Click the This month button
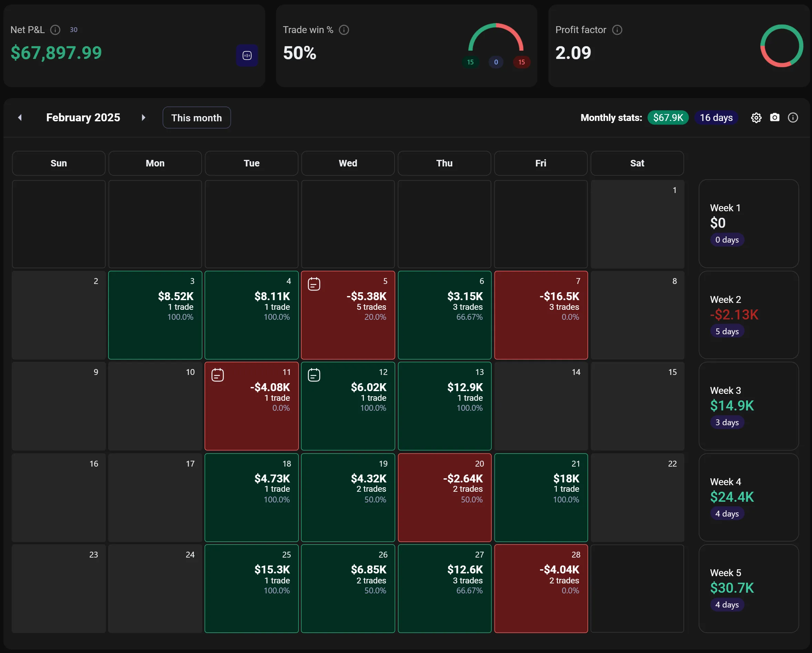The width and height of the screenshot is (812, 653). point(196,118)
